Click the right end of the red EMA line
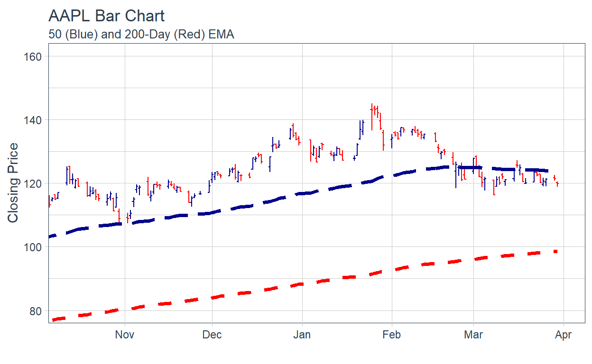Screen dimensions: 592x364 pyautogui.click(x=555, y=251)
